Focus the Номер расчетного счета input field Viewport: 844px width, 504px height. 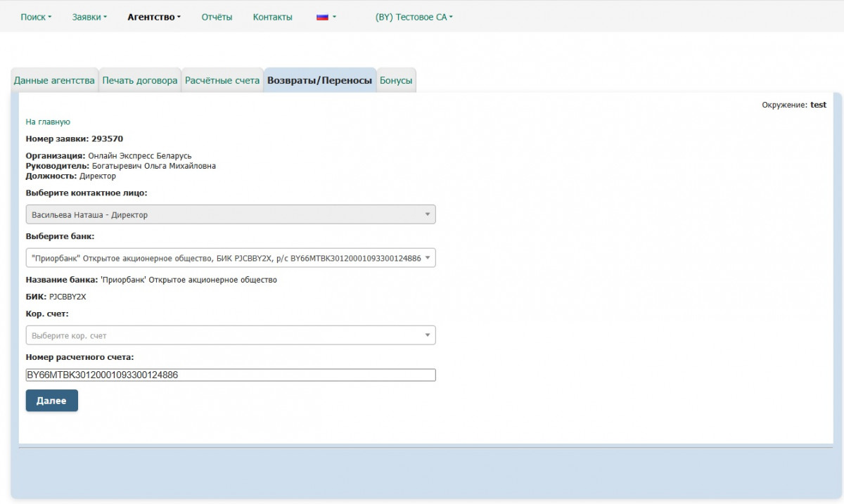[x=230, y=375]
